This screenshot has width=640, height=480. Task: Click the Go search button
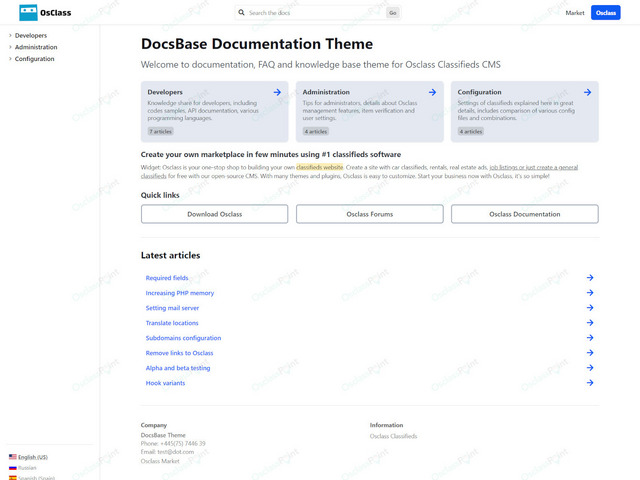pos(393,13)
